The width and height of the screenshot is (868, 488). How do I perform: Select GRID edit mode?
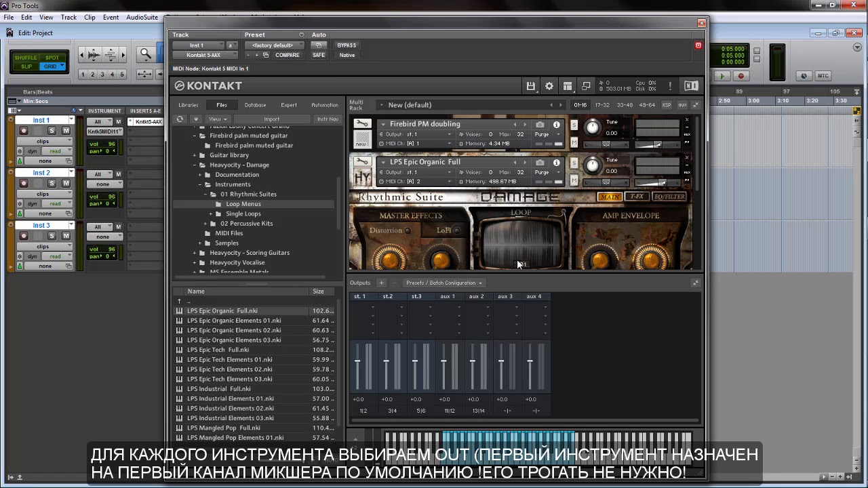click(52, 66)
